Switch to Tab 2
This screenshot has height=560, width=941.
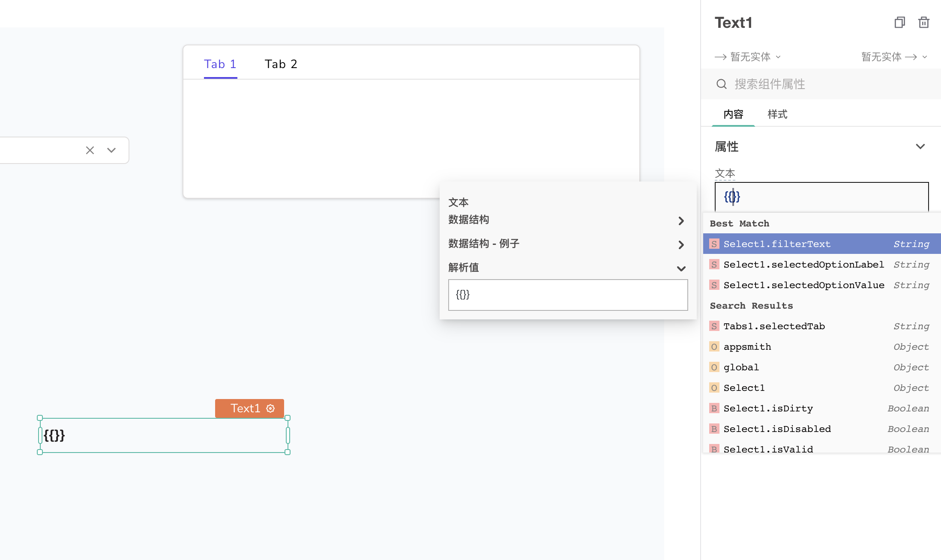(x=281, y=64)
